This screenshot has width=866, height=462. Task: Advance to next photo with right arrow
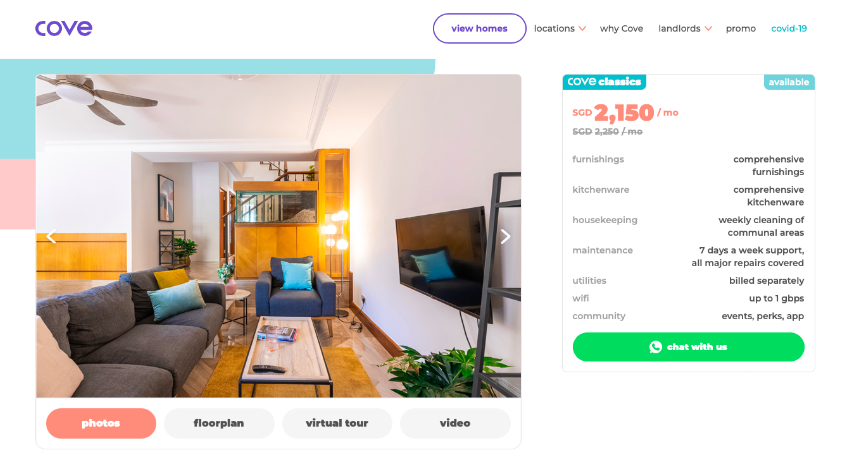pos(505,237)
